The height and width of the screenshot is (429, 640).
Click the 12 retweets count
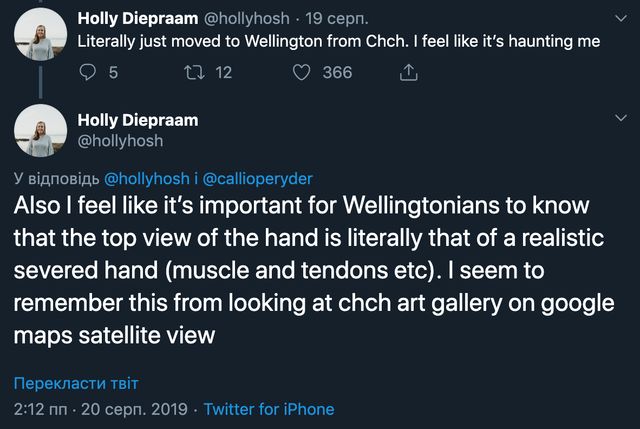click(x=223, y=72)
